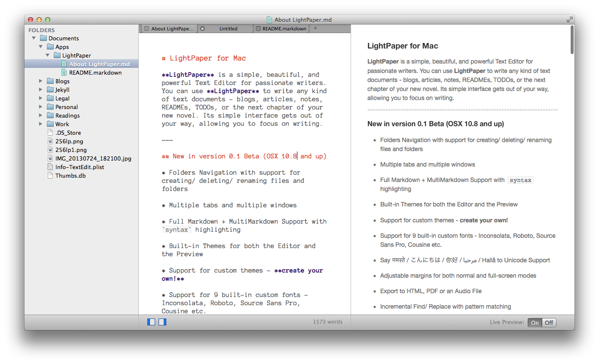Click '* Multiple tabs and multiple windows' in editor
The width and height of the screenshot is (599, 364).
point(229,205)
